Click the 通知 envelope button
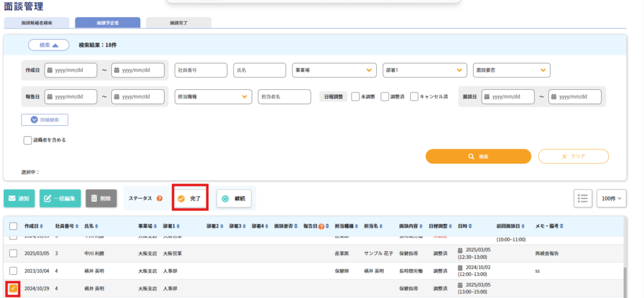The width and height of the screenshot is (644, 298). point(19,199)
